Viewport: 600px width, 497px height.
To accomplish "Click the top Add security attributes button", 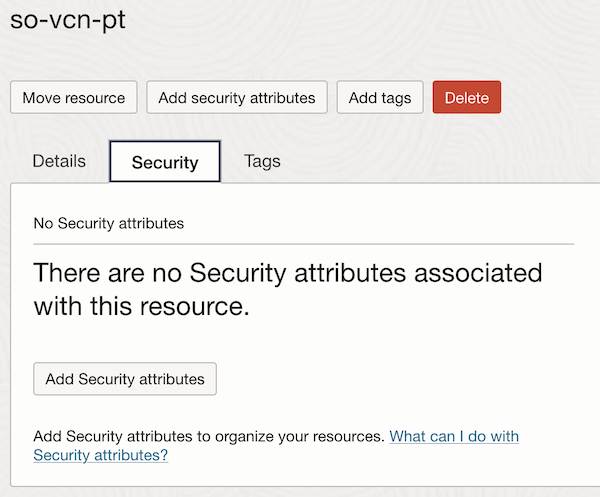I will point(237,98).
